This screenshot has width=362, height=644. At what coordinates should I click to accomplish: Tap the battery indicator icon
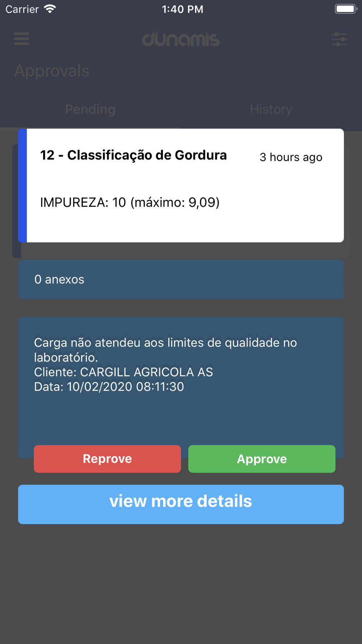coord(346,9)
